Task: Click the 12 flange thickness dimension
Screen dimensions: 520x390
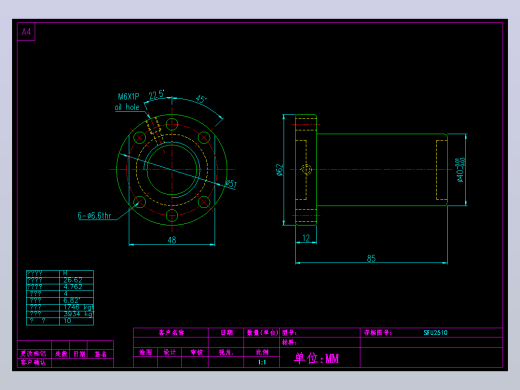Action: point(306,238)
